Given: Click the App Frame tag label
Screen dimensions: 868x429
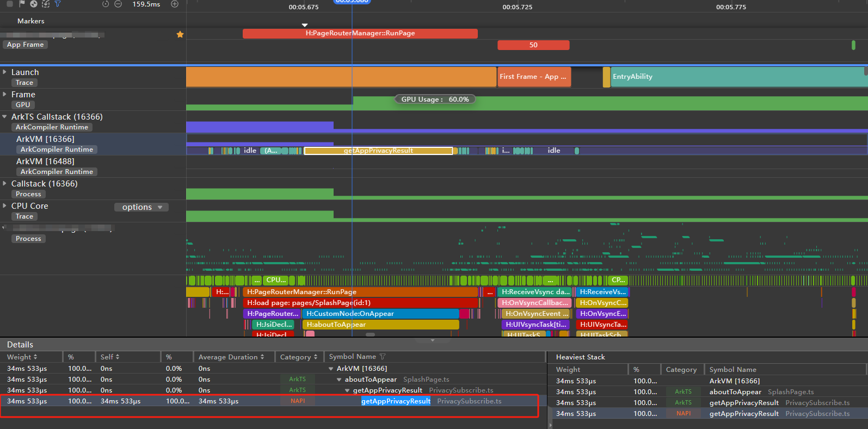Looking at the screenshot, I should click(x=26, y=45).
